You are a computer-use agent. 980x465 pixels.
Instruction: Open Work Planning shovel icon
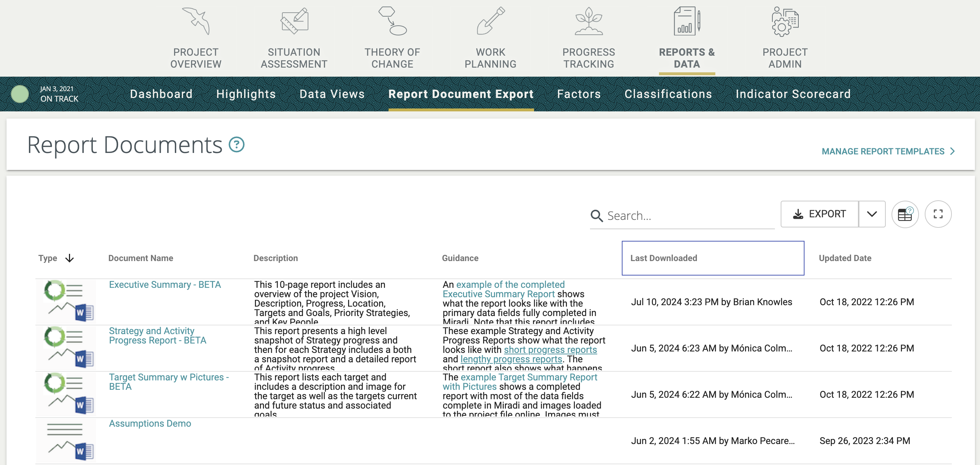point(490,21)
